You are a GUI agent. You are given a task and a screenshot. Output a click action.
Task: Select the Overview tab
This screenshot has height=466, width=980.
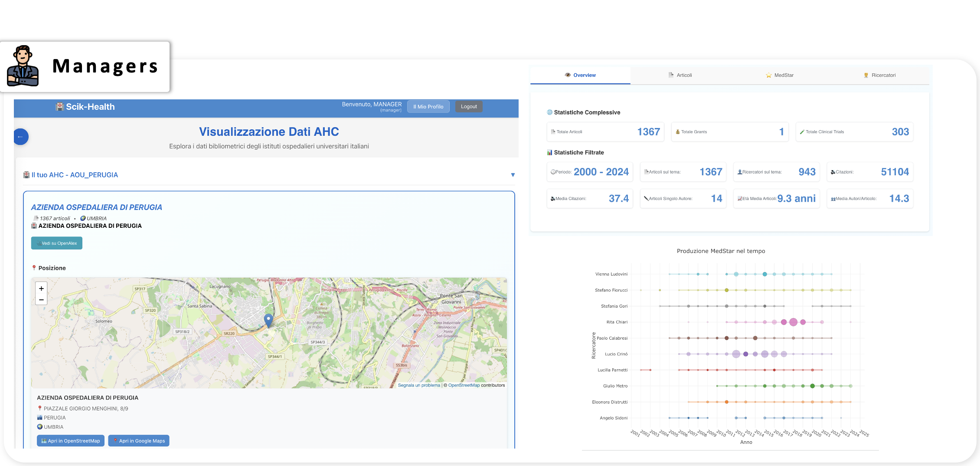point(580,75)
